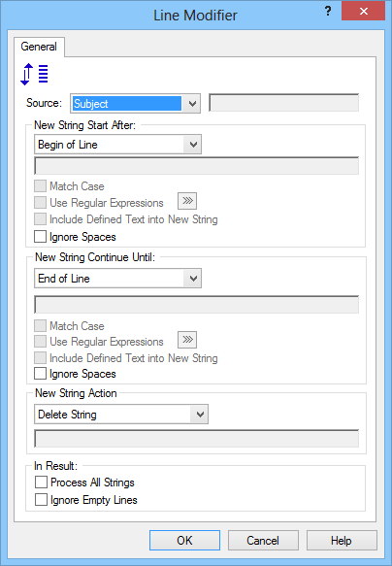Screen dimensions: 392x566
Task: Enable Ignore Spaces under New String Continue Until
Action: pos(41,373)
